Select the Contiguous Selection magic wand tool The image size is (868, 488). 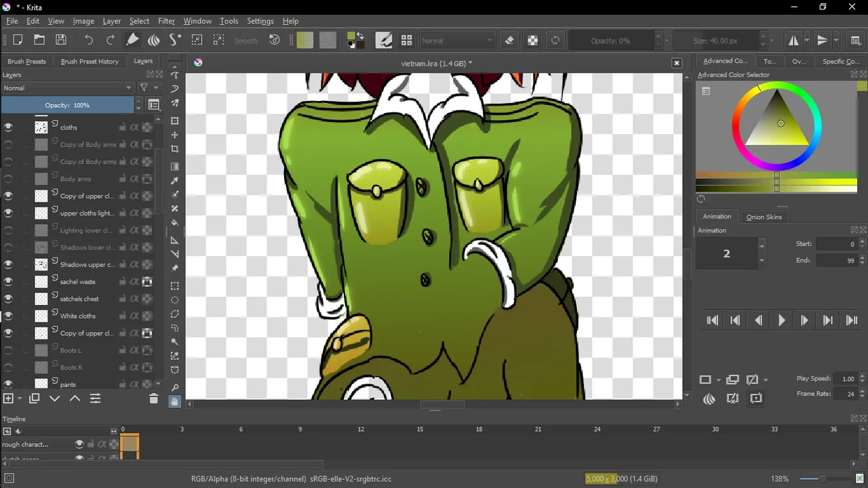pyautogui.click(x=175, y=342)
